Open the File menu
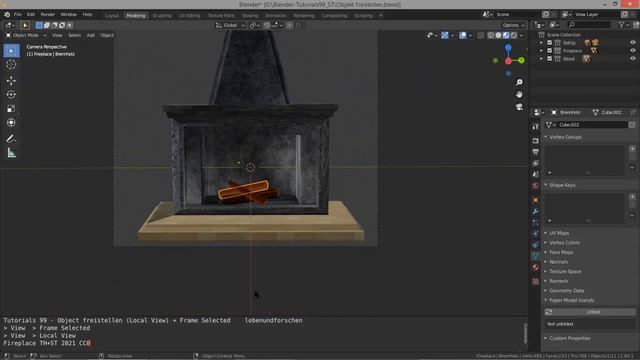The height and width of the screenshot is (360, 640). tap(18, 14)
